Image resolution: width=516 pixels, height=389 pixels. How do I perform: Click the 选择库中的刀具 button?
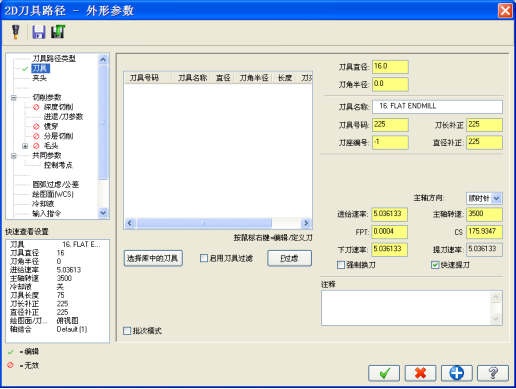[153, 258]
